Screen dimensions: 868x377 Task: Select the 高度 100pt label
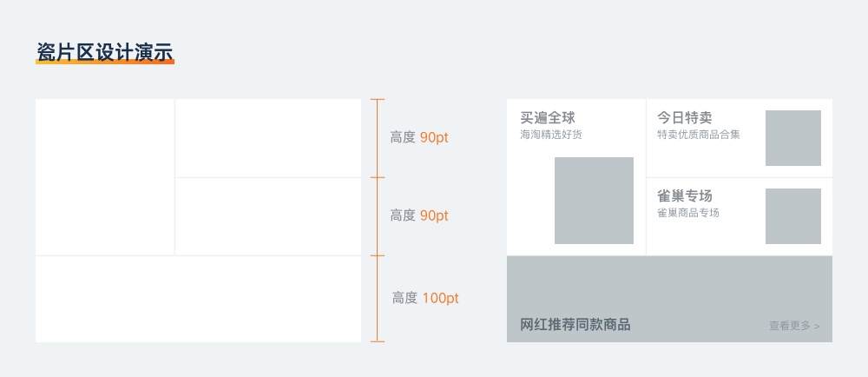click(425, 299)
